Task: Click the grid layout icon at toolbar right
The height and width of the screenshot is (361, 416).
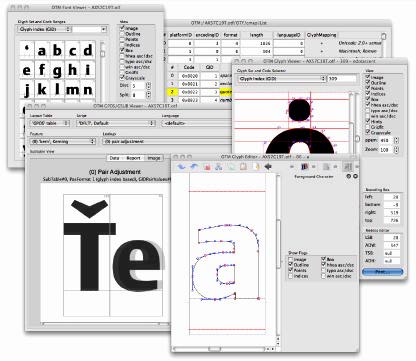Action: coord(348,167)
